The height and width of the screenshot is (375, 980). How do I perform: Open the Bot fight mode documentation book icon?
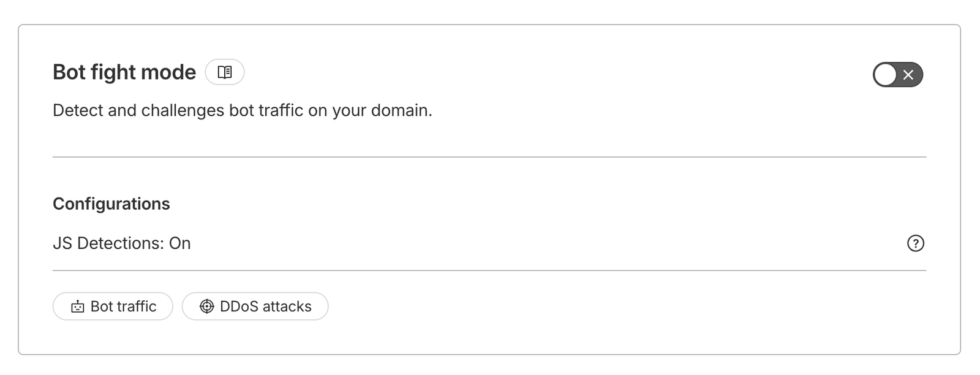(x=224, y=72)
